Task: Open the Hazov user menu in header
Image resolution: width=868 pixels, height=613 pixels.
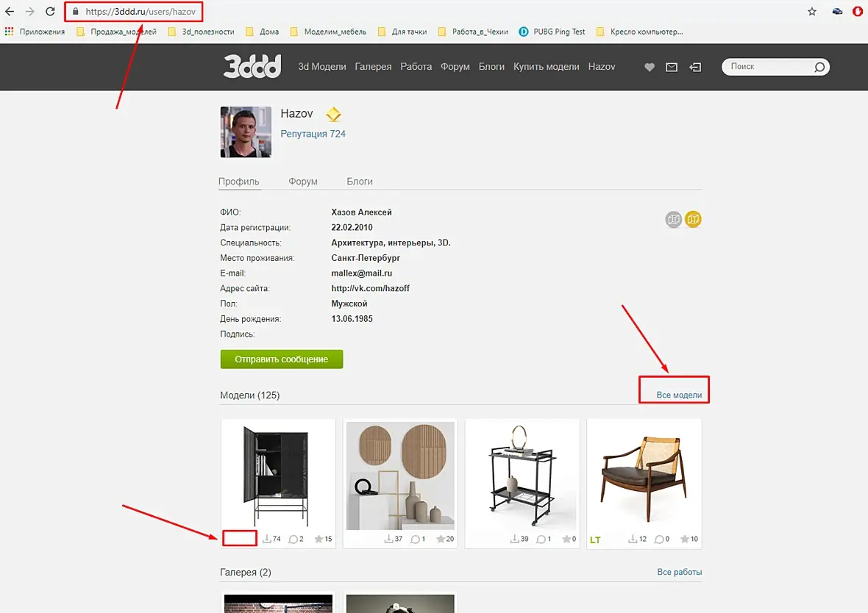Action: tap(602, 66)
